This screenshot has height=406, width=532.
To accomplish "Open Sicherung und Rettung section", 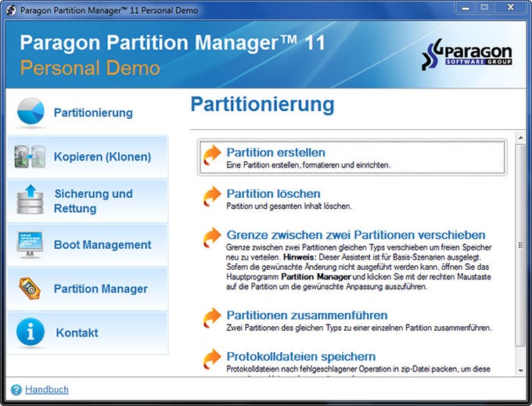I will pyautogui.click(x=88, y=201).
